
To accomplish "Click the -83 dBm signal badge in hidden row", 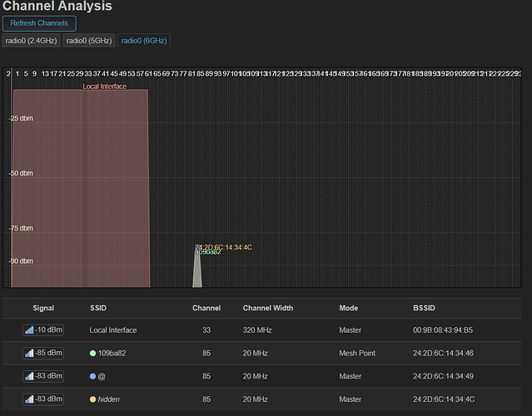I will coord(43,399).
